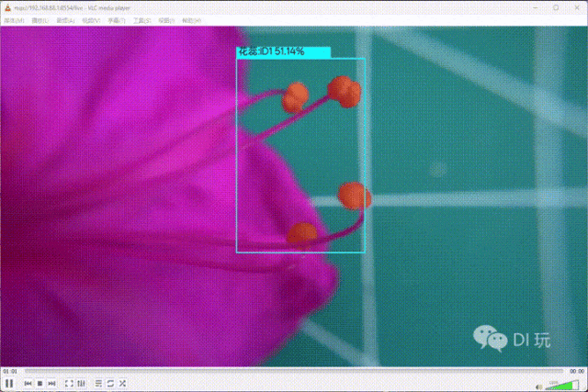Skip to previous media item
Screen dimensions: 588x392
click(x=28, y=383)
